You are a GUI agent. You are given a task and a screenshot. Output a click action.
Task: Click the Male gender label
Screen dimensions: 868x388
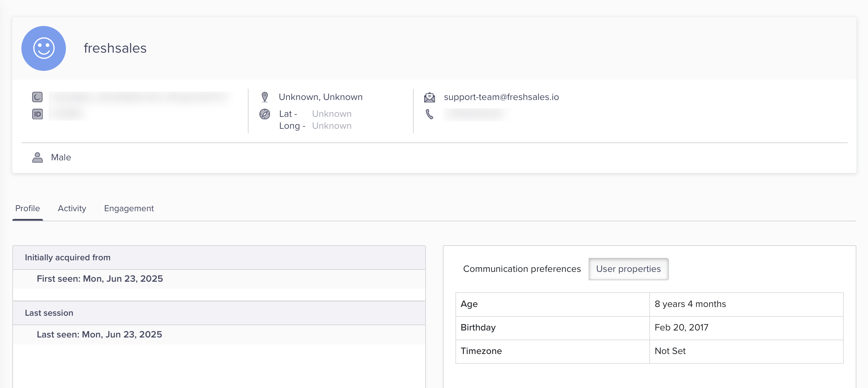(61, 158)
